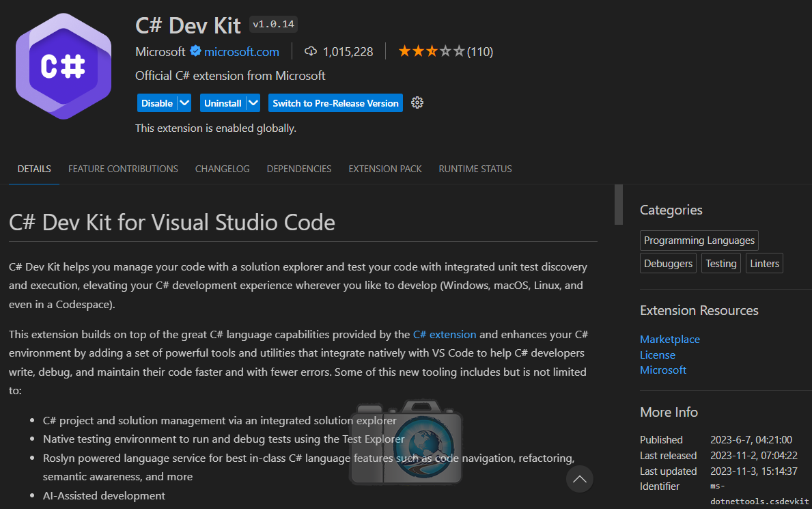
Task: Select the Programming Languages category tag
Action: point(699,240)
